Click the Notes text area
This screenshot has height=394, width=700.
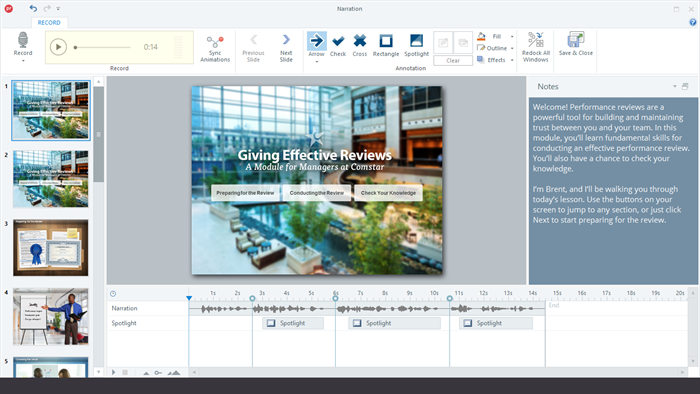point(613,191)
